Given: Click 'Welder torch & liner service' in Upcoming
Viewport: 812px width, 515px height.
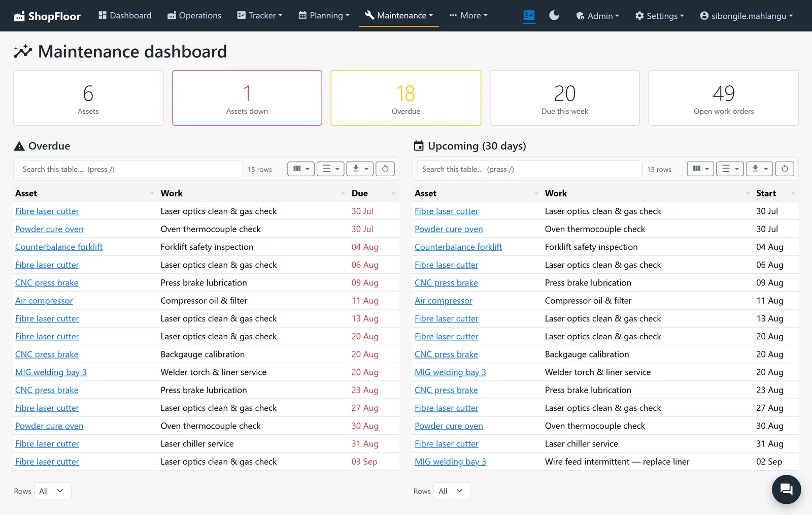Looking at the screenshot, I should coord(598,372).
